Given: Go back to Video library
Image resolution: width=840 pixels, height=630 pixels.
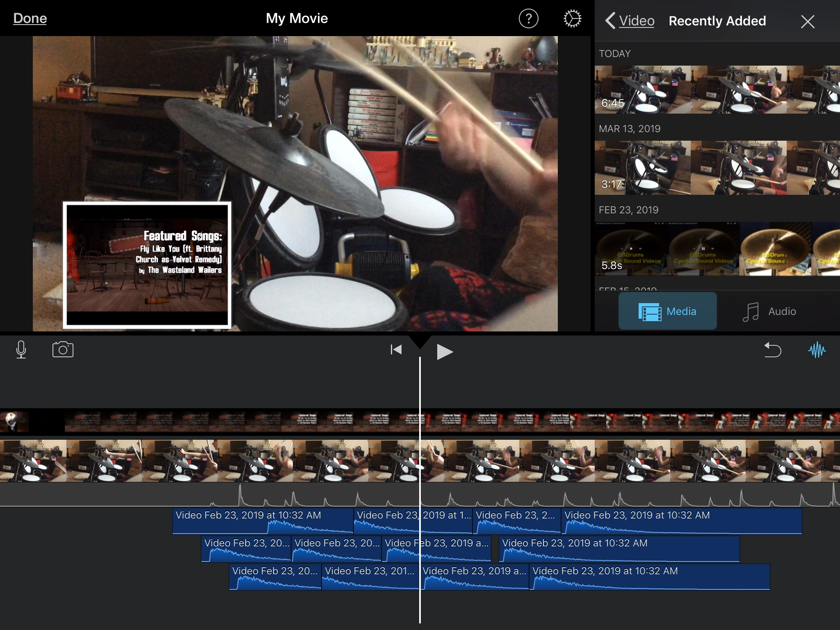Looking at the screenshot, I should (x=630, y=21).
